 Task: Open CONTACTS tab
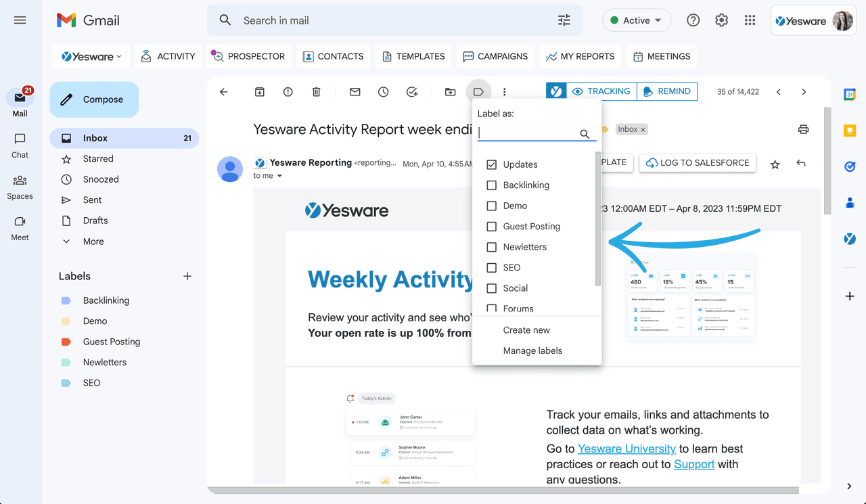[334, 57]
